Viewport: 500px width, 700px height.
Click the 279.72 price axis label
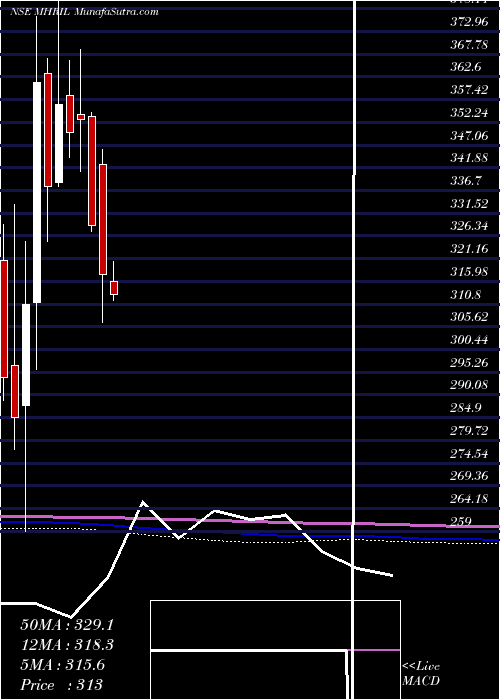click(469, 431)
